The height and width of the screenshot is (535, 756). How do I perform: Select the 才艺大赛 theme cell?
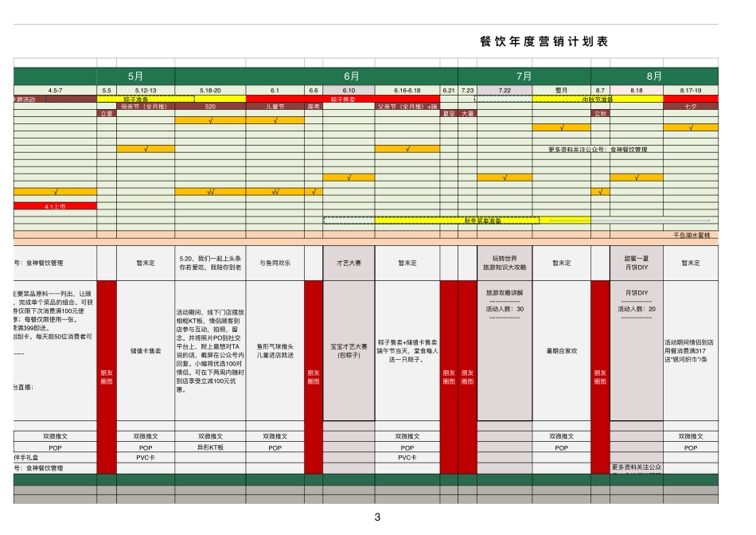[x=349, y=263]
